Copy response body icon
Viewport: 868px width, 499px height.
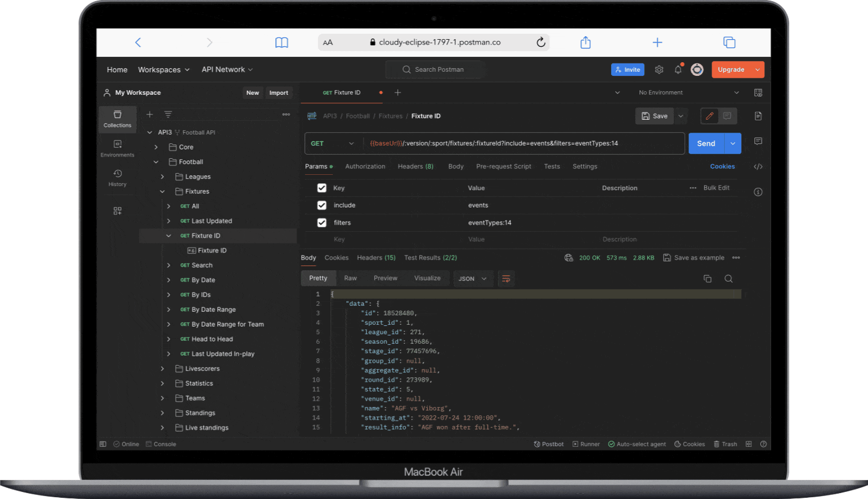click(707, 279)
